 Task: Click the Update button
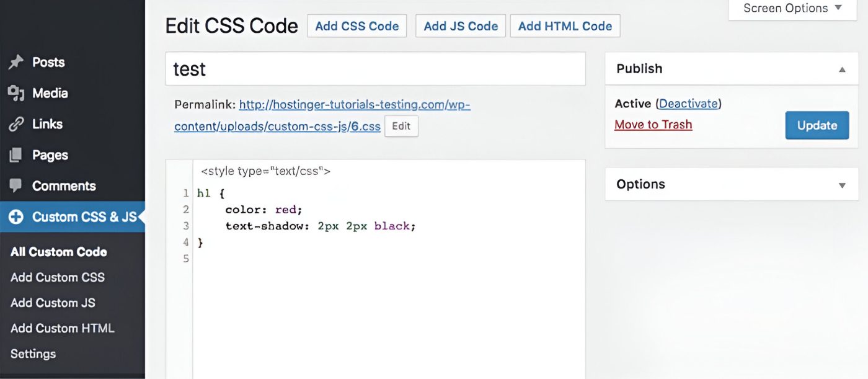[x=817, y=125]
